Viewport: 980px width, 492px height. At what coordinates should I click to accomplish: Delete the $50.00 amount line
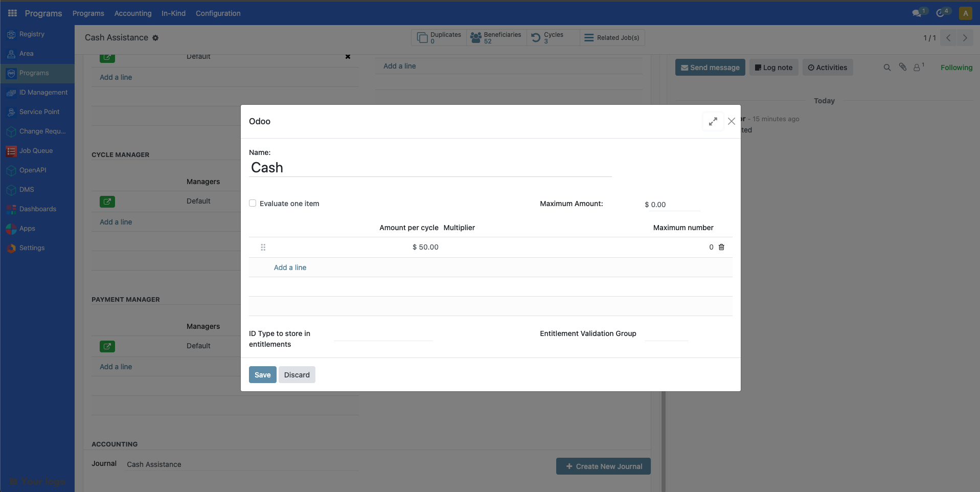coord(721,247)
